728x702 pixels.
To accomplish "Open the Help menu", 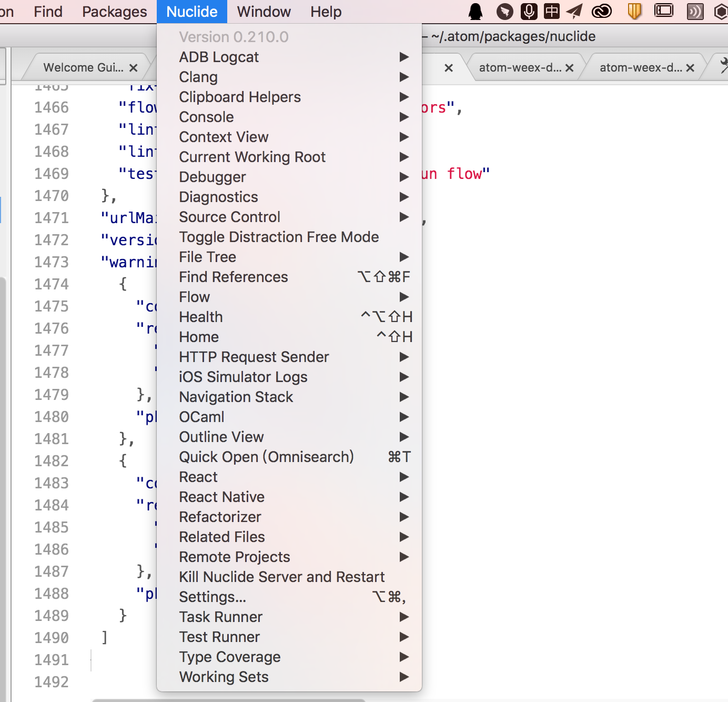I will tap(326, 12).
